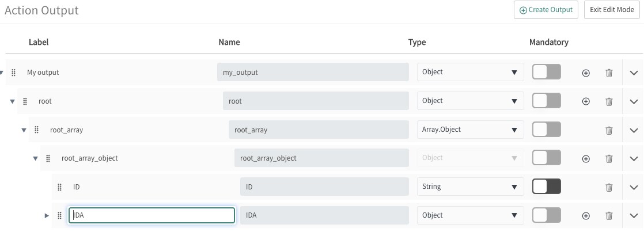Toggle Mandatory switch for ID

(x=547, y=187)
